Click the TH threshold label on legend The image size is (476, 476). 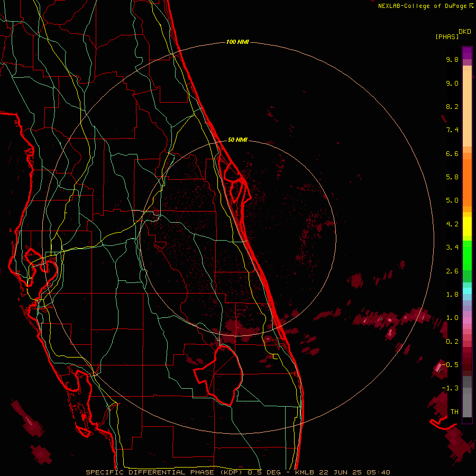[x=454, y=412]
